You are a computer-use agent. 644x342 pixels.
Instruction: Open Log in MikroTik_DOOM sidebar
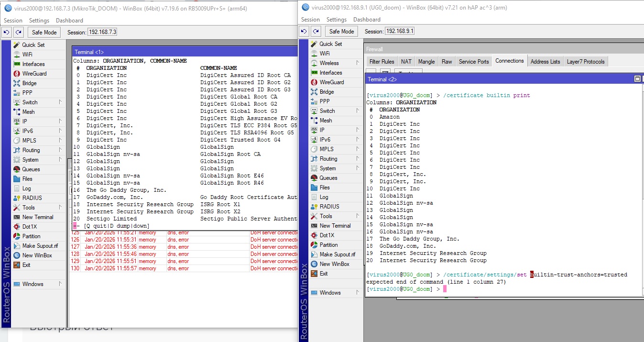26,188
